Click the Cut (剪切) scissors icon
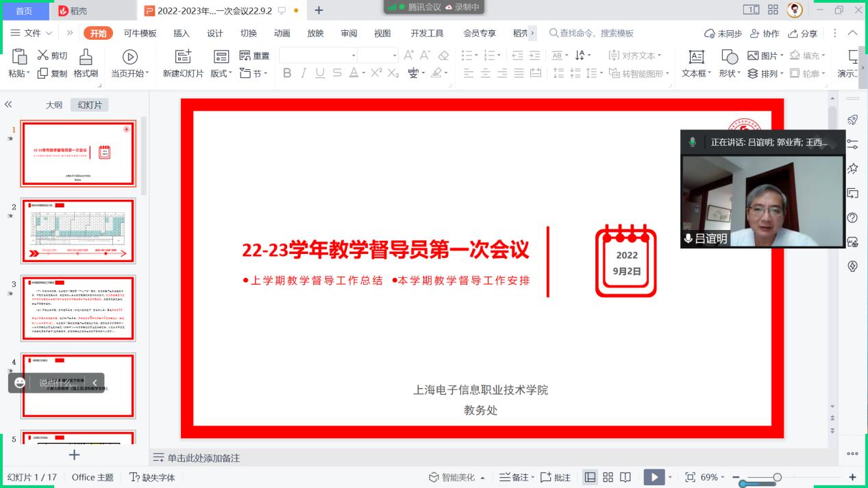The height and width of the screenshot is (488, 868). coord(43,55)
